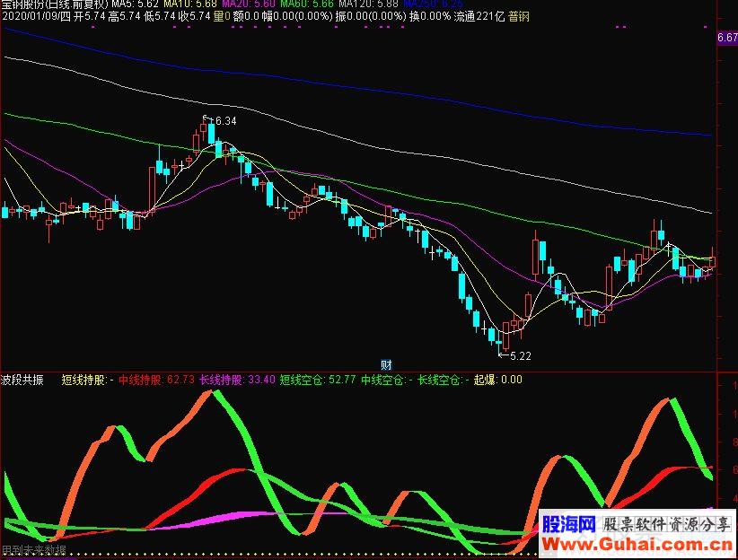Click the 振0.00(0.00%) amplitude value

coord(371,16)
